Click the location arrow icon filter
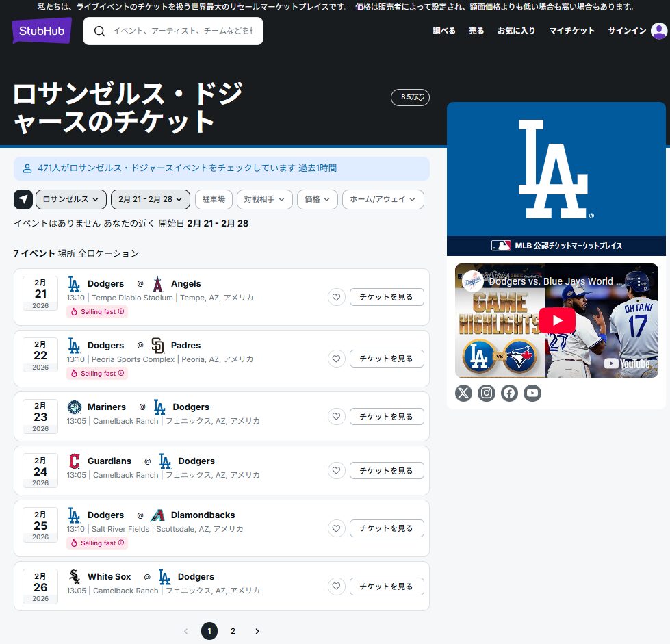670x644 pixels. click(x=23, y=199)
